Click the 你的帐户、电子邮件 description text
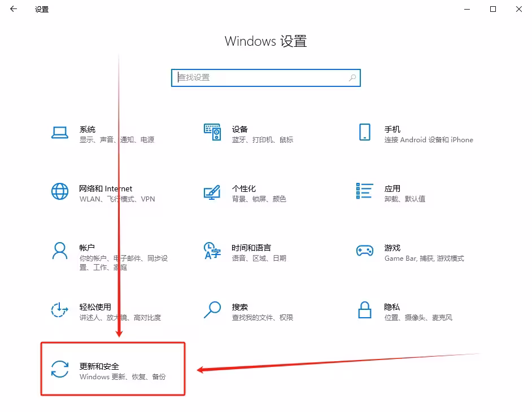532x412 pixels. pos(124,263)
